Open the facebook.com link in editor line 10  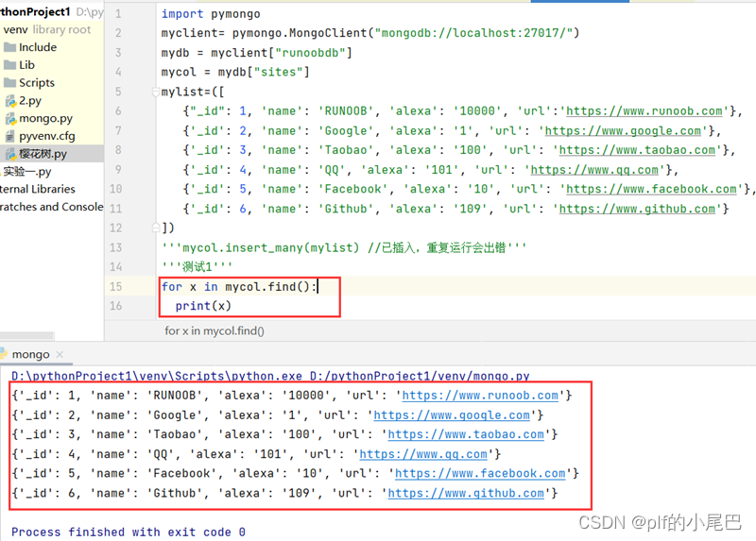[651, 190]
